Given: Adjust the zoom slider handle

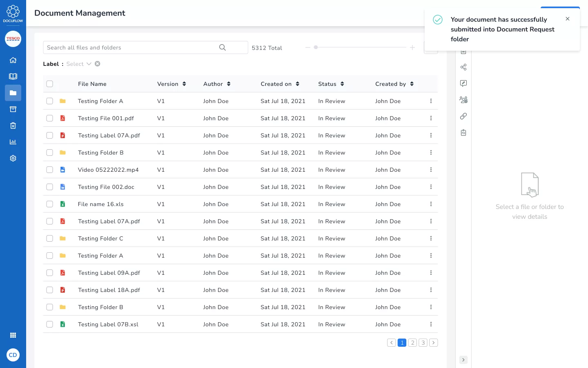Looking at the screenshot, I should point(316,47).
